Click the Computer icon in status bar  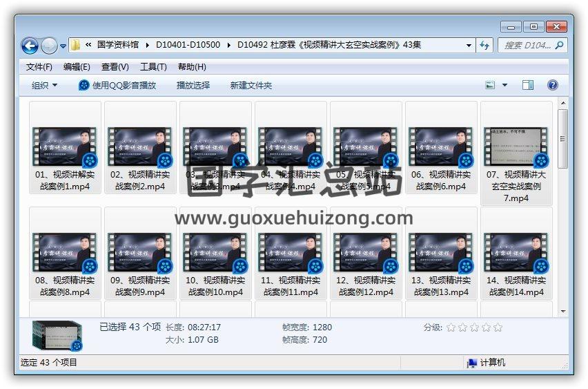[472, 363]
